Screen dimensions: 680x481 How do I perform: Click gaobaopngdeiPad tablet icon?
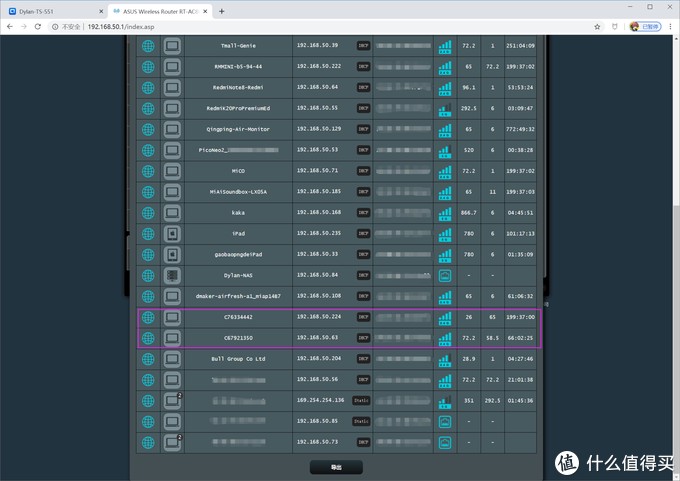coord(172,255)
